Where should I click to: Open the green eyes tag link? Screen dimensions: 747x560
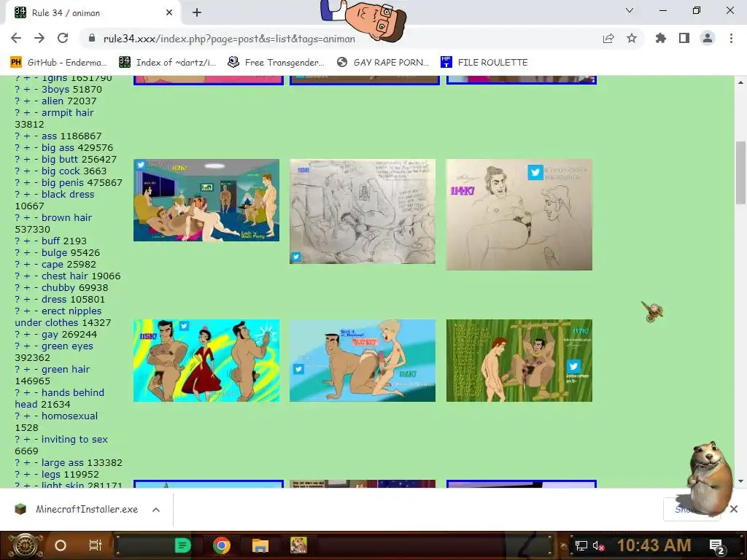click(67, 346)
